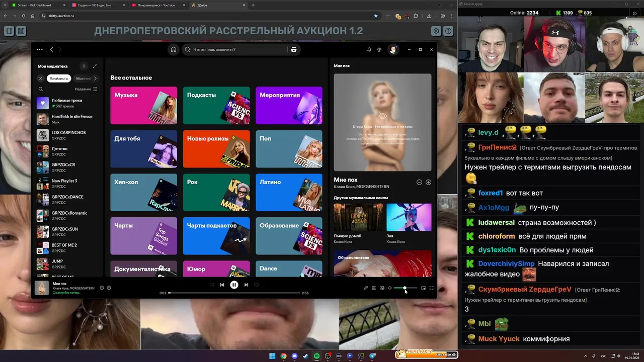This screenshot has width=644, height=362.
Task: Open GRPZDCxDANCE playlist
Action: [67, 200]
